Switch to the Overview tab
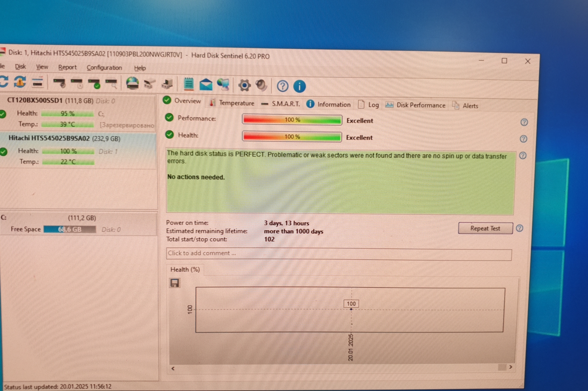The width and height of the screenshot is (588, 391). [182, 101]
